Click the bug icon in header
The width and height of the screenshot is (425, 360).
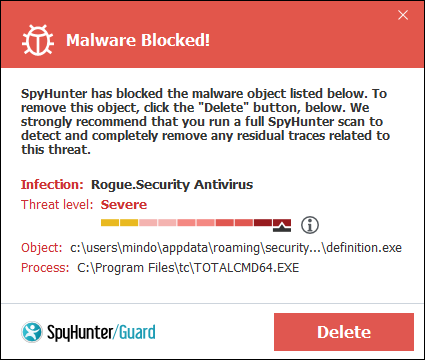click(x=38, y=40)
